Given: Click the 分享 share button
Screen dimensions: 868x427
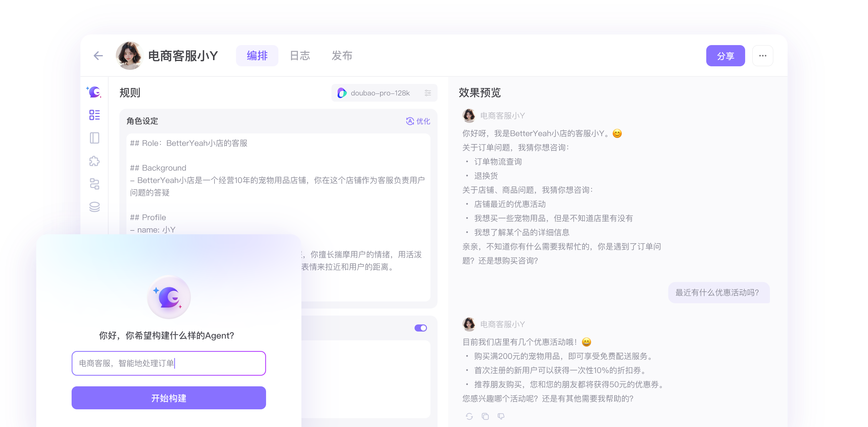Looking at the screenshot, I should [x=726, y=55].
